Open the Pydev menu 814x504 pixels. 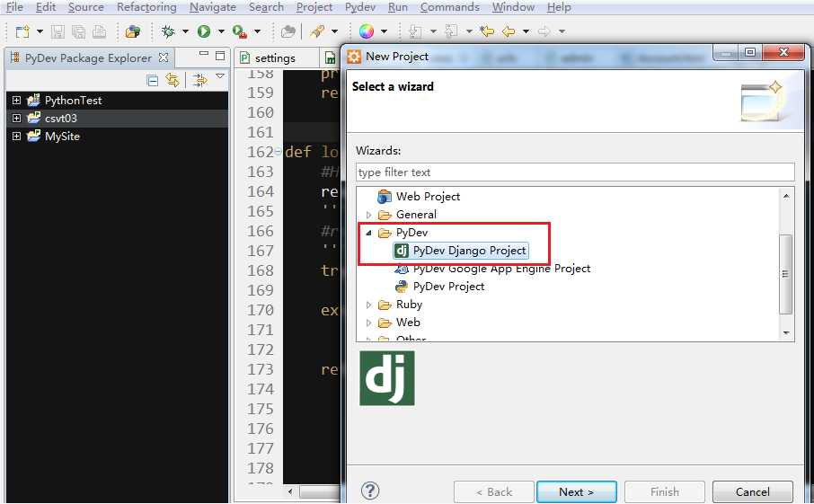pos(360,7)
